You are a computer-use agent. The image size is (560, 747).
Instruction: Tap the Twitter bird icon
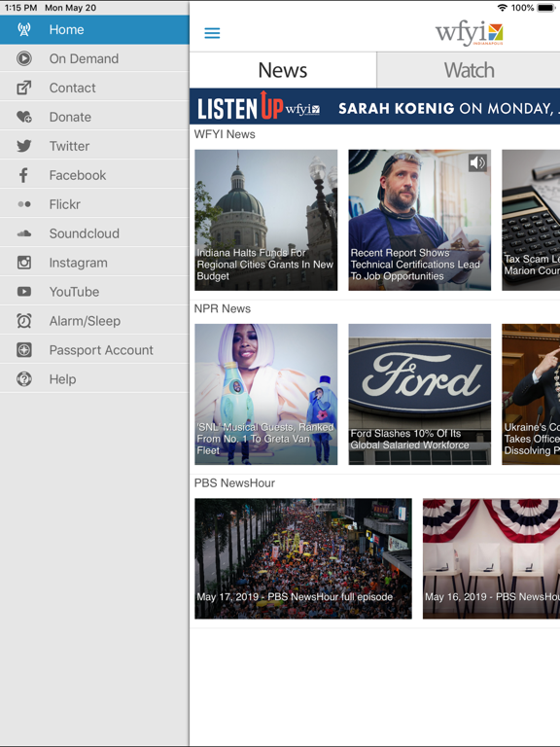click(23, 146)
